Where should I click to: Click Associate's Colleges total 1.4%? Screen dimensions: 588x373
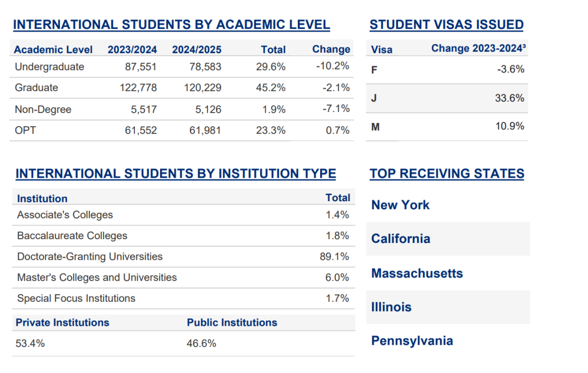pos(338,215)
